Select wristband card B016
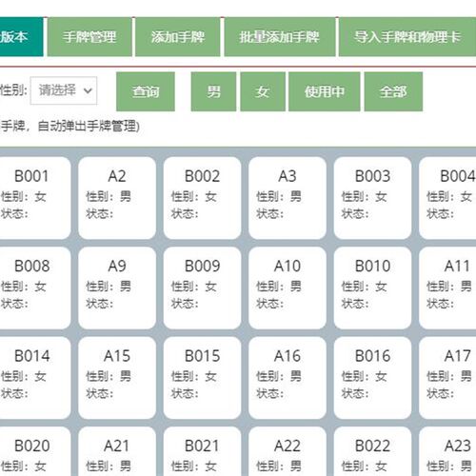Screen dimensions: 476x476 pos(372,378)
